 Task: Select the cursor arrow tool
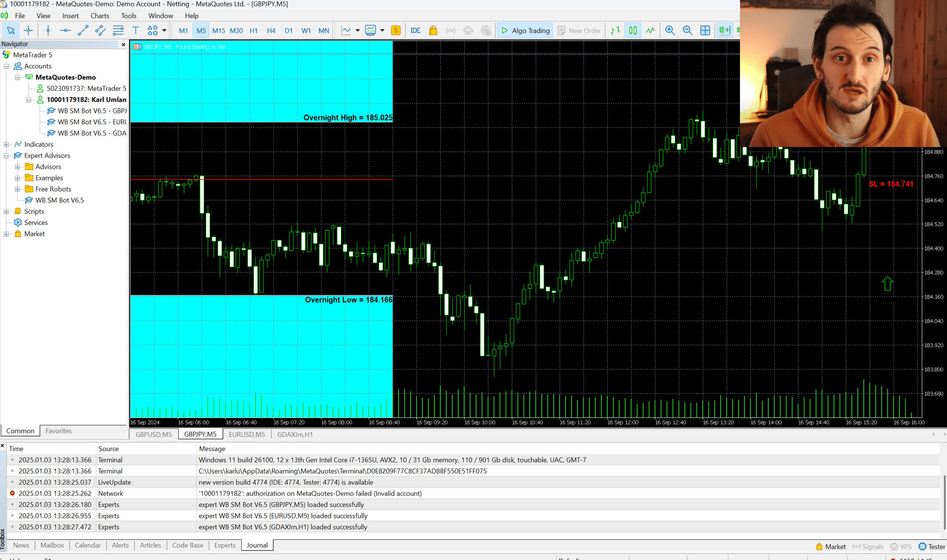pyautogui.click(x=10, y=31)
